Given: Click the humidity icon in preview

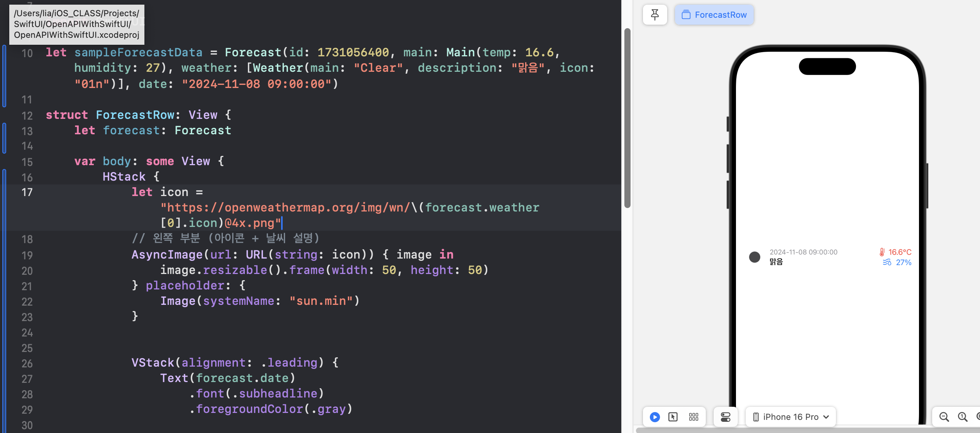Looking at the screenshot, I should click(x=887, y=262).
